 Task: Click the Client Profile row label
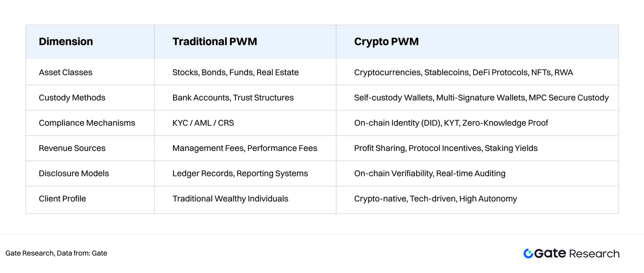(x=62, y=199)
